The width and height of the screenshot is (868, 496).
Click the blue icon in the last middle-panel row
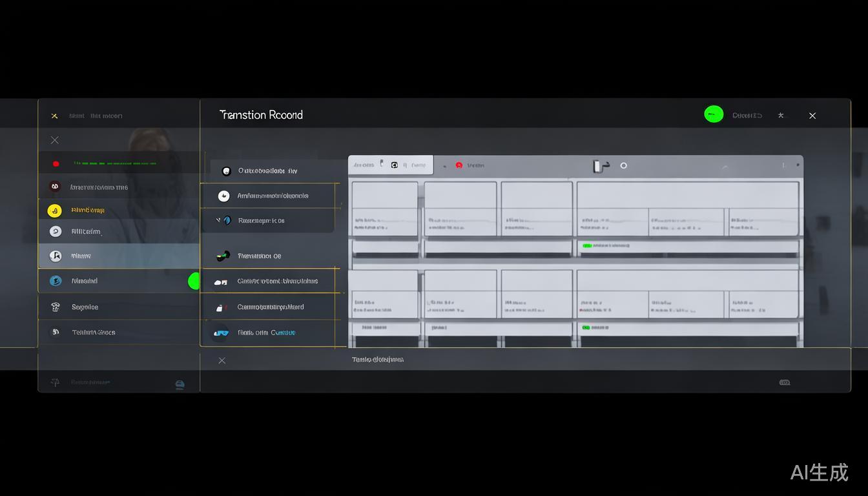[x=222, y=333]
